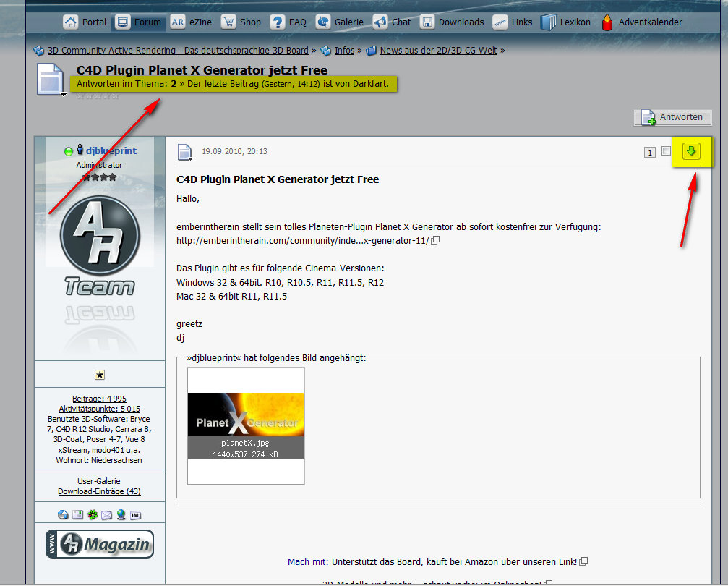The image size is (728, 586).
Task: Open the AR Magazin banner
Action: (100, 544)
